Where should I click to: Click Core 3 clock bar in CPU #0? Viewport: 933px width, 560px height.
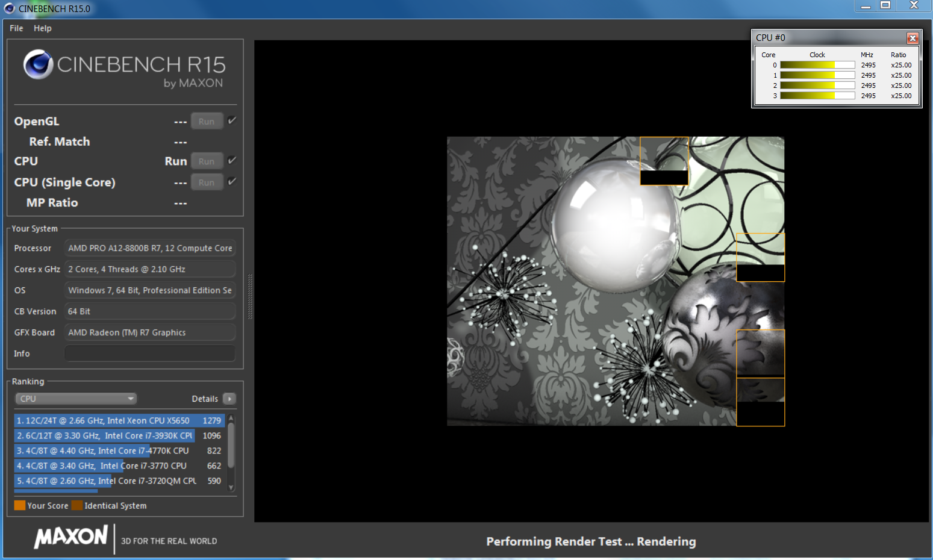coord(817,96)
